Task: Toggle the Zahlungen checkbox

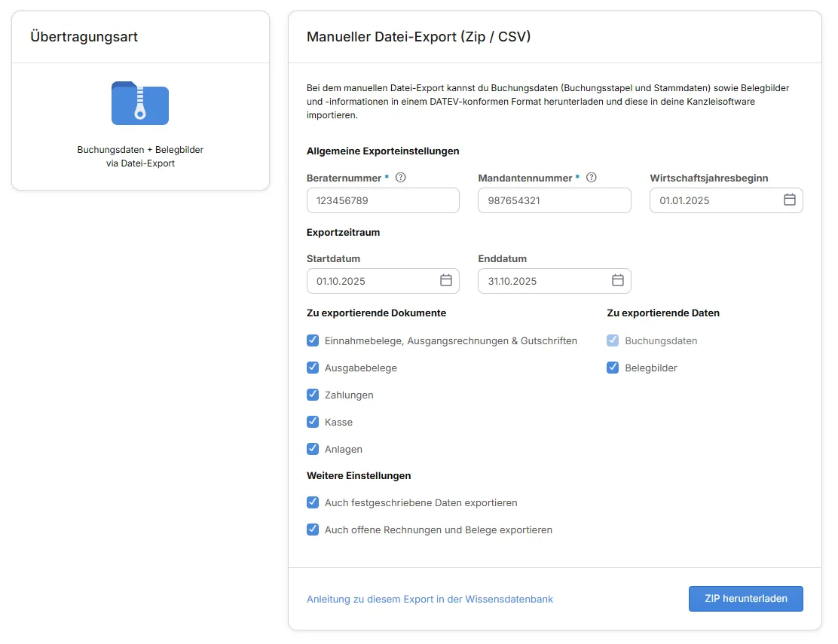Action: [313, 395]
